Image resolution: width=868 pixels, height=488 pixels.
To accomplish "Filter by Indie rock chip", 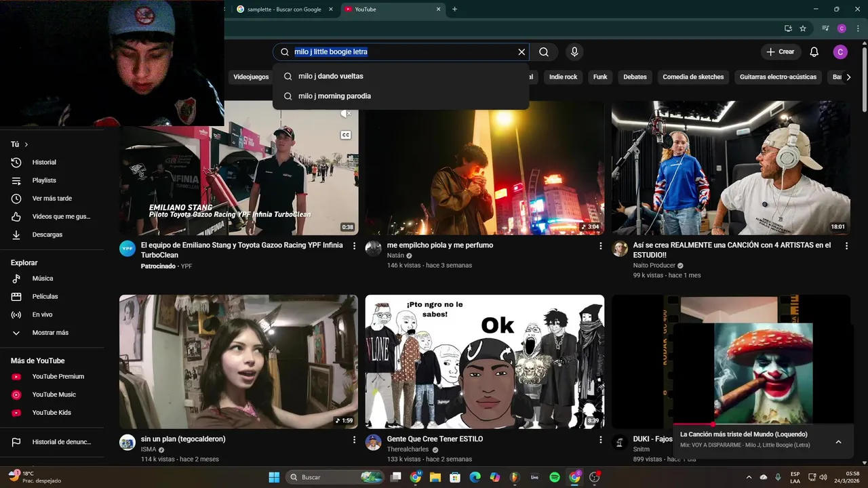I will pyautogui.click(x=563, y=77).
